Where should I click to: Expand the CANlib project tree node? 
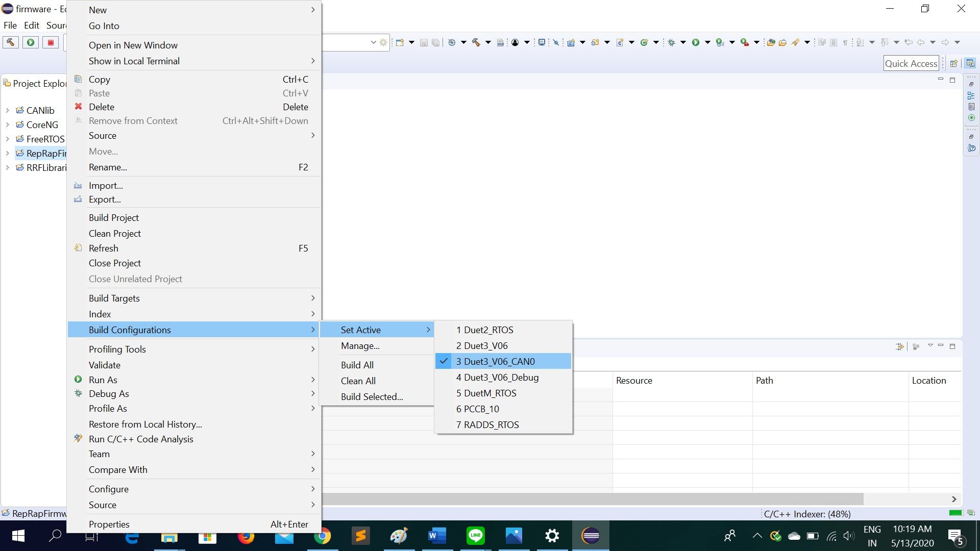(x=7, y=110)
